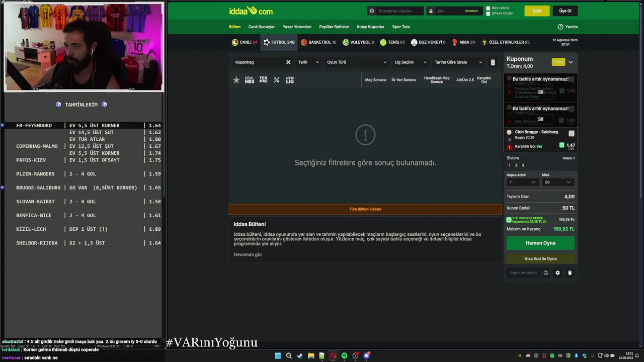
Task: Open the Canlı Sonuçlar tab
Action: coord(262,27)
